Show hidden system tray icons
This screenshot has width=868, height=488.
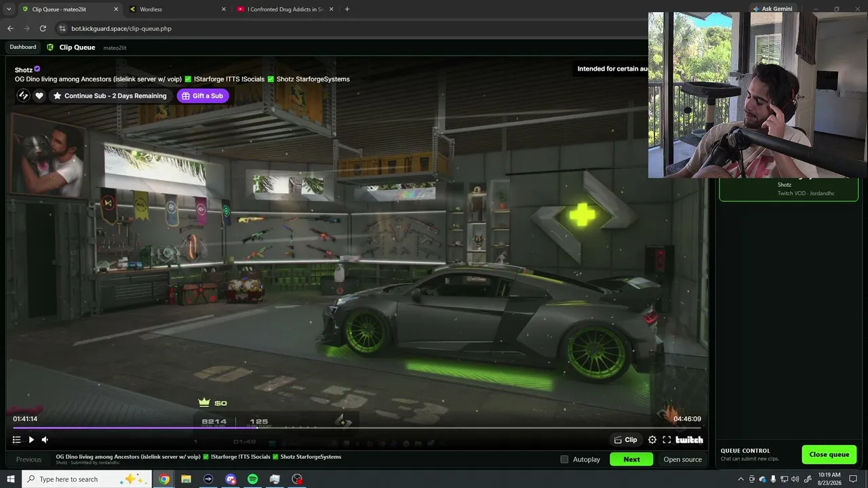[741, 479]
